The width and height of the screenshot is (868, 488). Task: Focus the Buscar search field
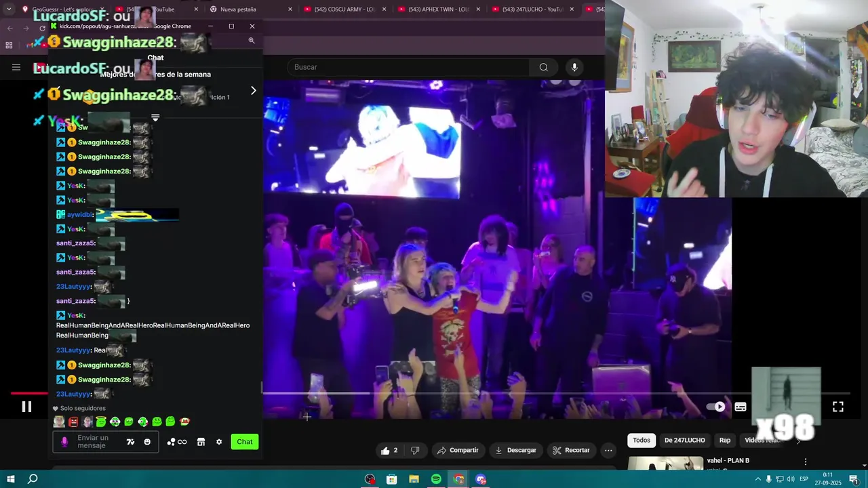click(x=409, y=67)
